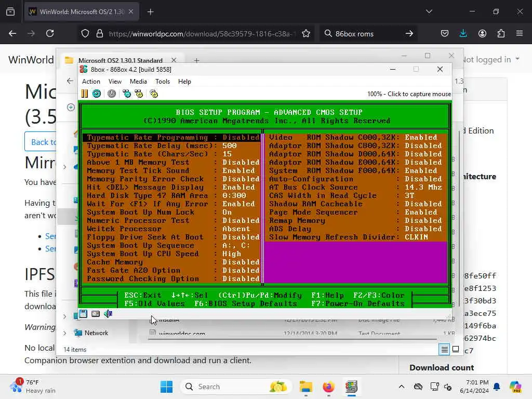Click '100% - Click to capture mouse' text
The height and width of the screenshot is (399, 532).
coord(409,94)
